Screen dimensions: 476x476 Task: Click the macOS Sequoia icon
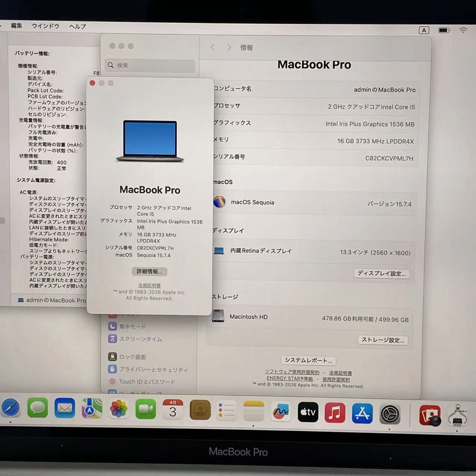point(220,202)
